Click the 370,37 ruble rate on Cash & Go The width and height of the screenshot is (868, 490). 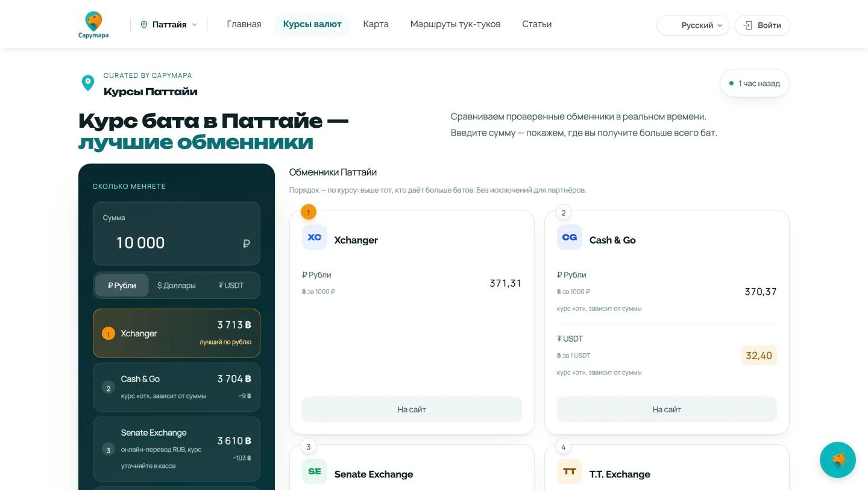click(761, 292)
